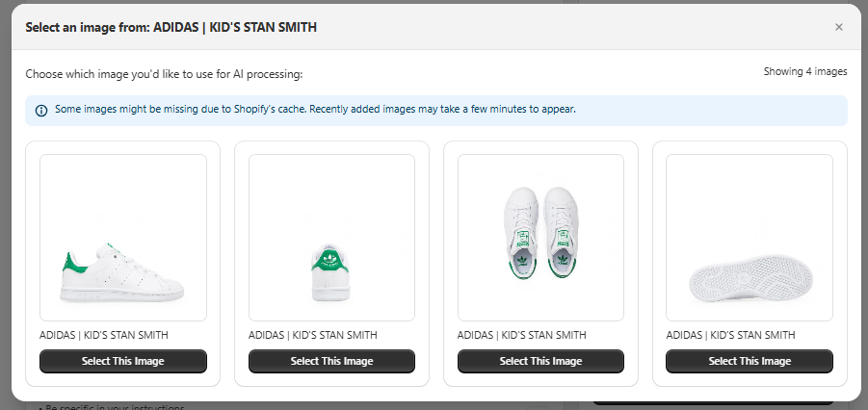Screen dimensions: 868x410
Task: Click the info icon in the Shopify cache notice
Action: 41,111
